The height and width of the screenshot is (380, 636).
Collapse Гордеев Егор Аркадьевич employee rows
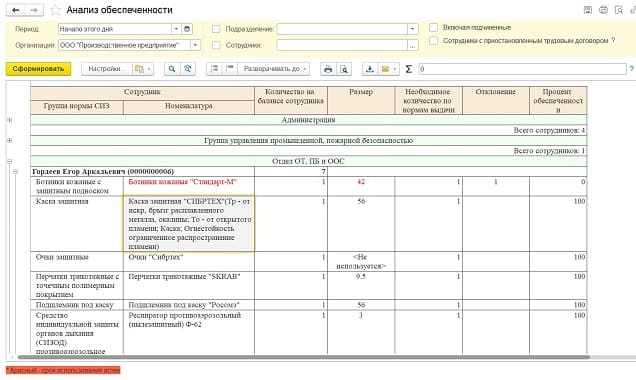tap(15, 172)
